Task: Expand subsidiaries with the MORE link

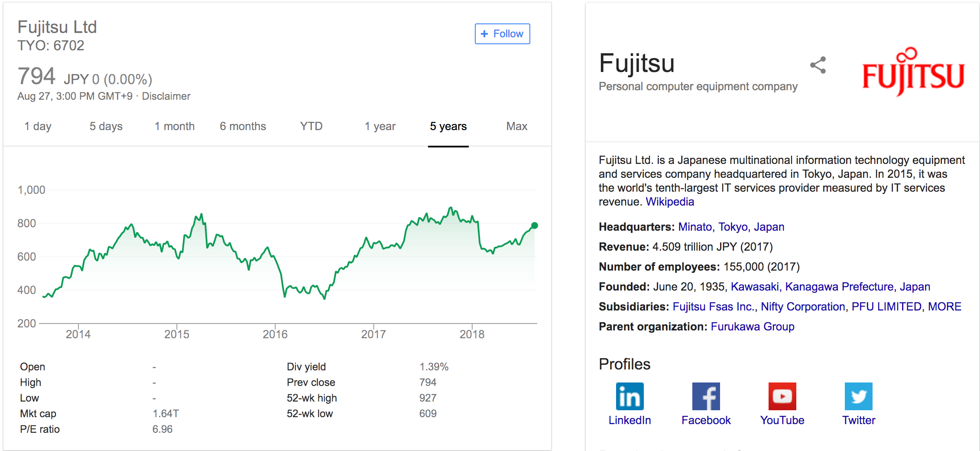Action: tap(944, 307)
